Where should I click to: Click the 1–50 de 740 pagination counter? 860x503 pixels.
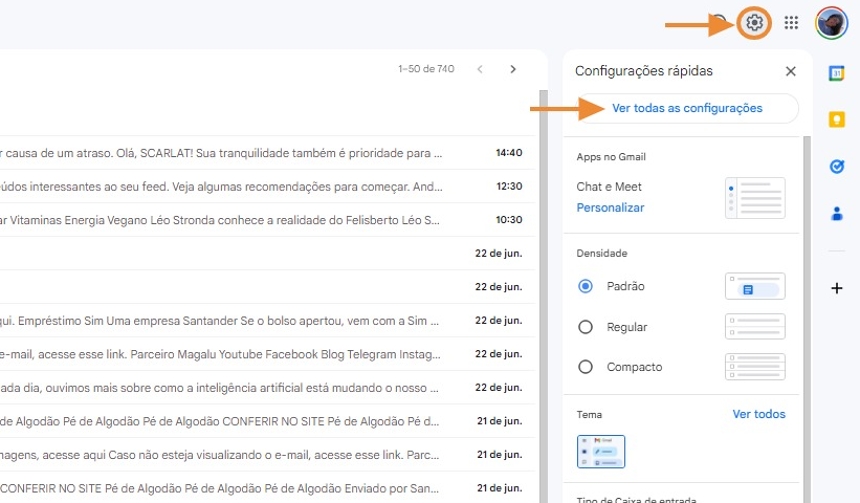(x=426, y=69)
